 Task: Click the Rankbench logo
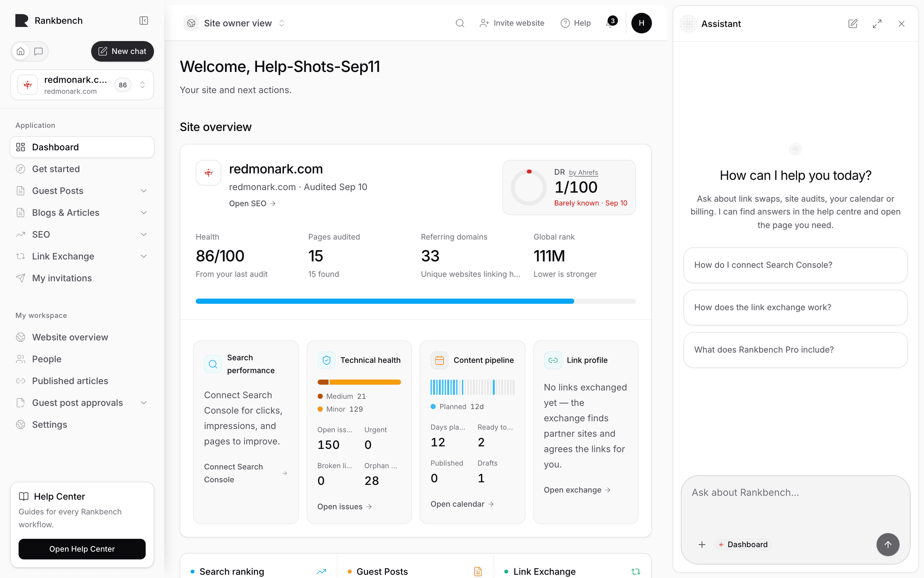pyautogui.click(x=22, y=21)
